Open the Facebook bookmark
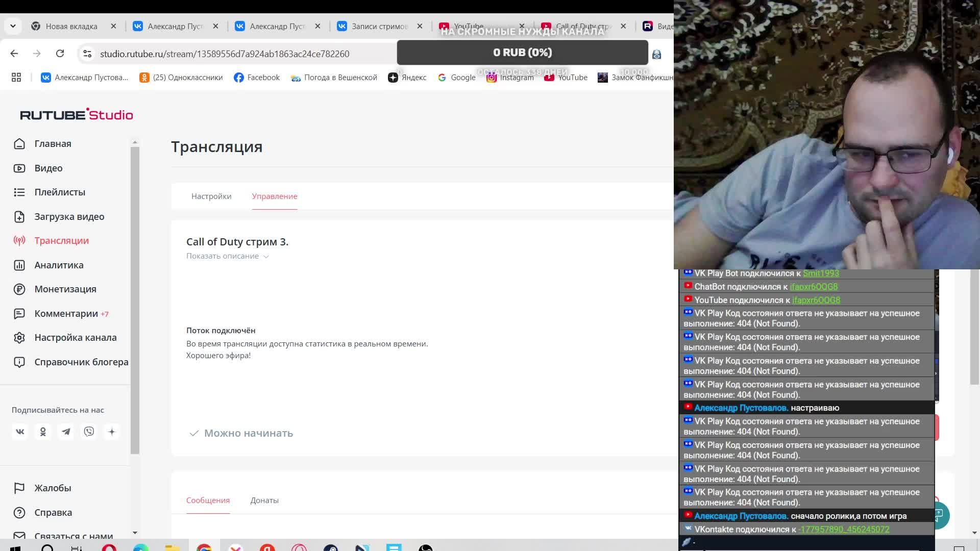The height and width of the screenshot is (551, 980). 257,78
